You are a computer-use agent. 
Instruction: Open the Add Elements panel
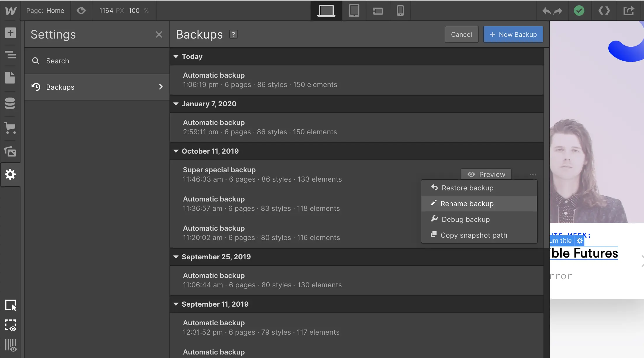pos(10,32)
